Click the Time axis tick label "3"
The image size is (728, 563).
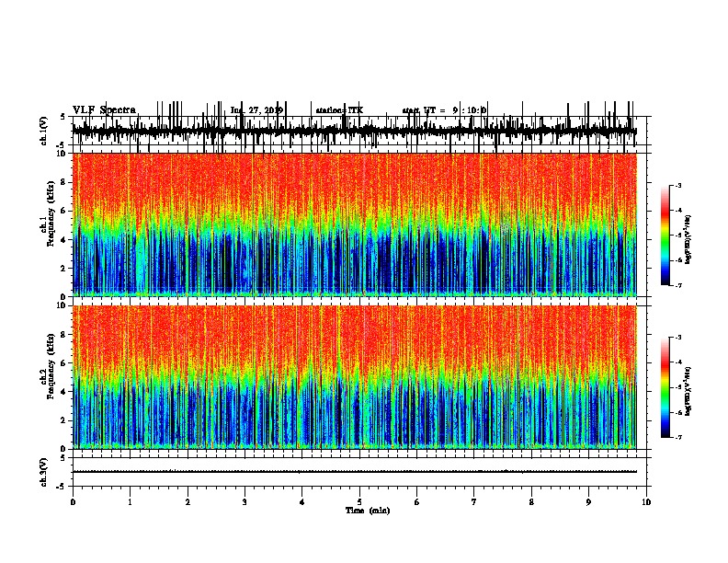coord(245,502)
